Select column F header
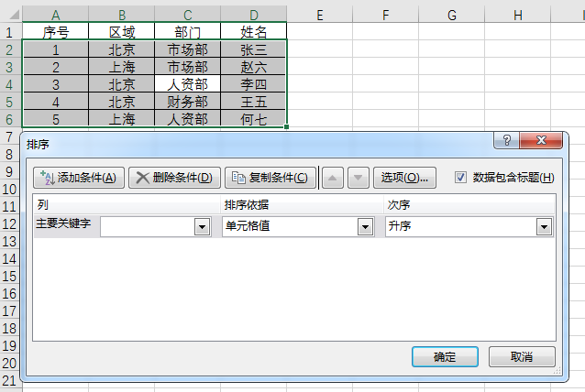585x392 pixels. click(386, 15)
